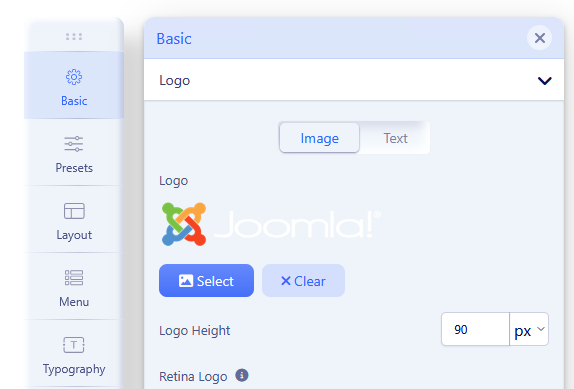Viewport: 574px width, 389px height.
Task: Click the Select image button
Action: click(x=206, y=281)
